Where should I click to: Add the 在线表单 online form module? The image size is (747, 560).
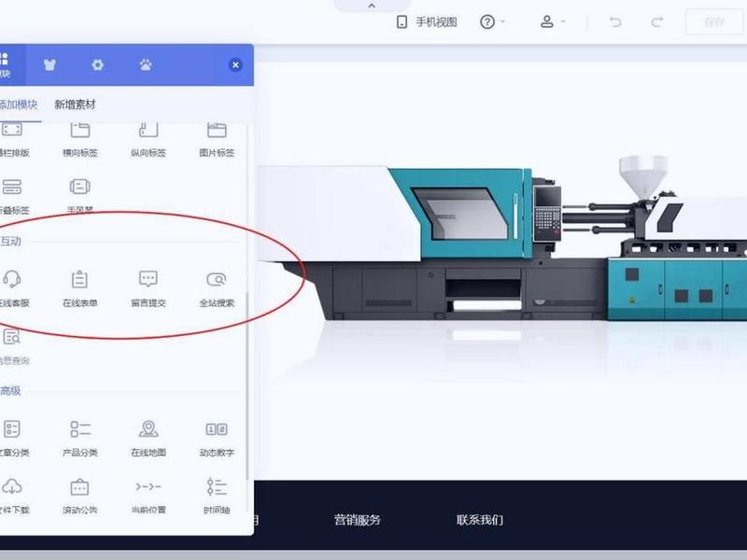pyautogui.click(x=80, y=289)
